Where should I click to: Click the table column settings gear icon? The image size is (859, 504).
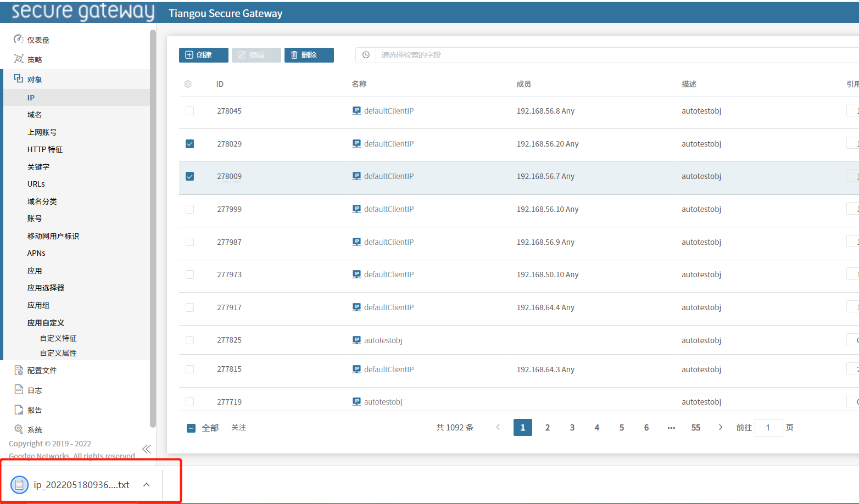click(188, 84)
